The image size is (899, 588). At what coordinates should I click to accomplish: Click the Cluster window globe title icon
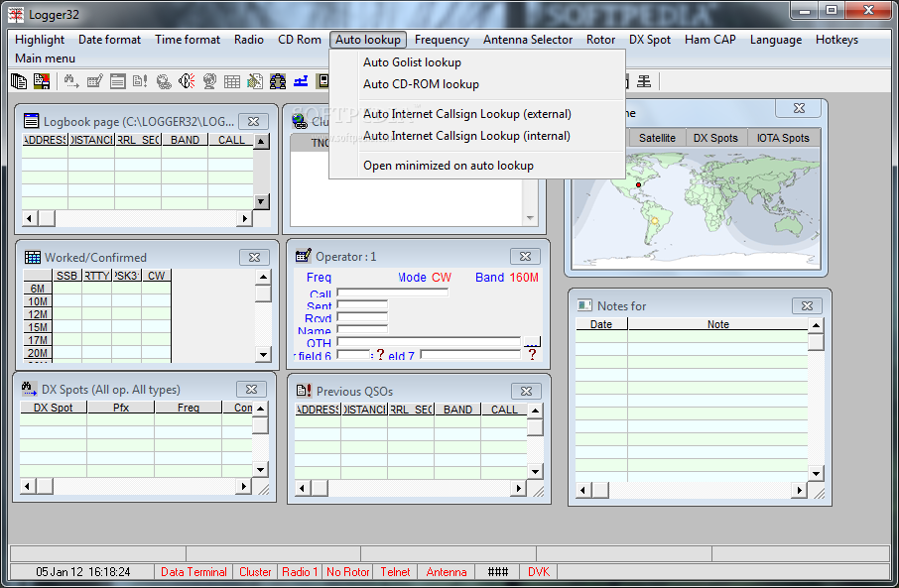point(300,121)
